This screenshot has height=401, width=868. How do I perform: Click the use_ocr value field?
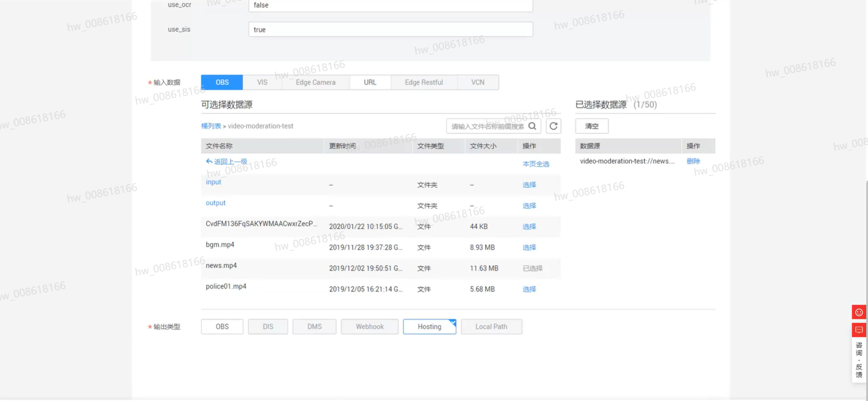coord(390,5)
